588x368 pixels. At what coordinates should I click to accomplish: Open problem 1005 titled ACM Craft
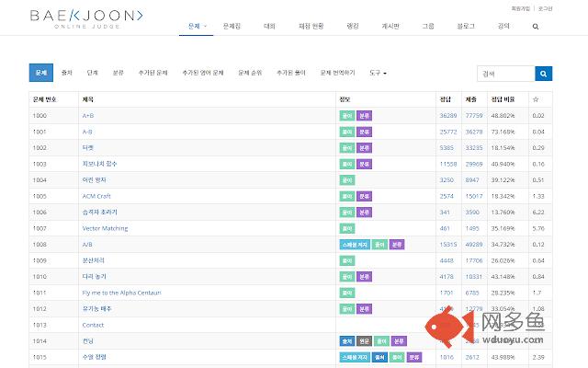point(96,196)
